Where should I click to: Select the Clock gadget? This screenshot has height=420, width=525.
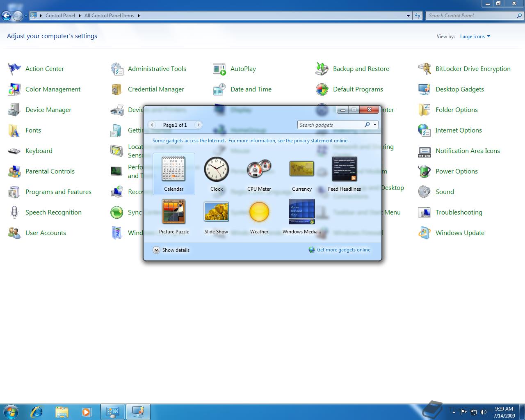216,173
